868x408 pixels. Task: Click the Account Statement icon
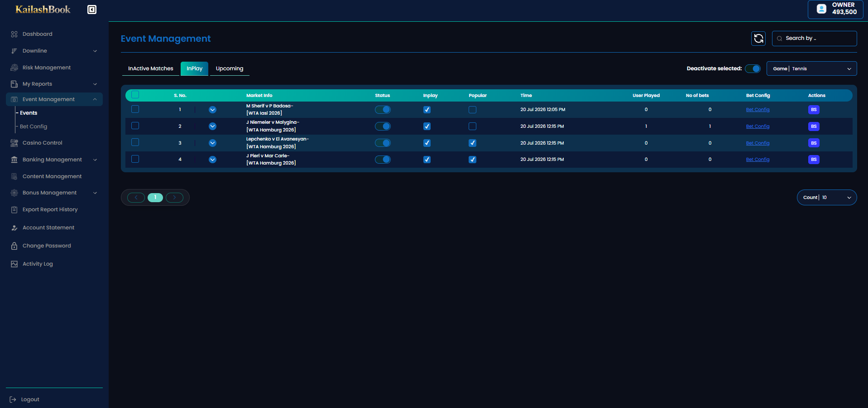click(x=14, y=228)
